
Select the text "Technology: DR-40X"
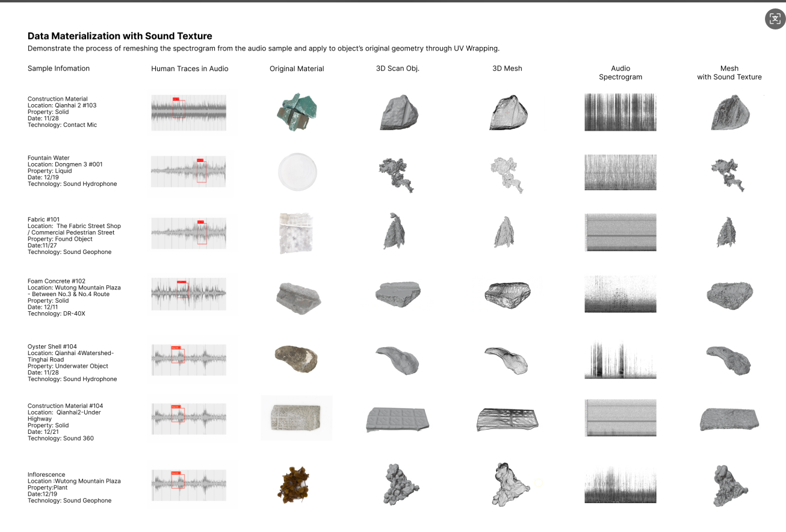(x=58, y=314)
